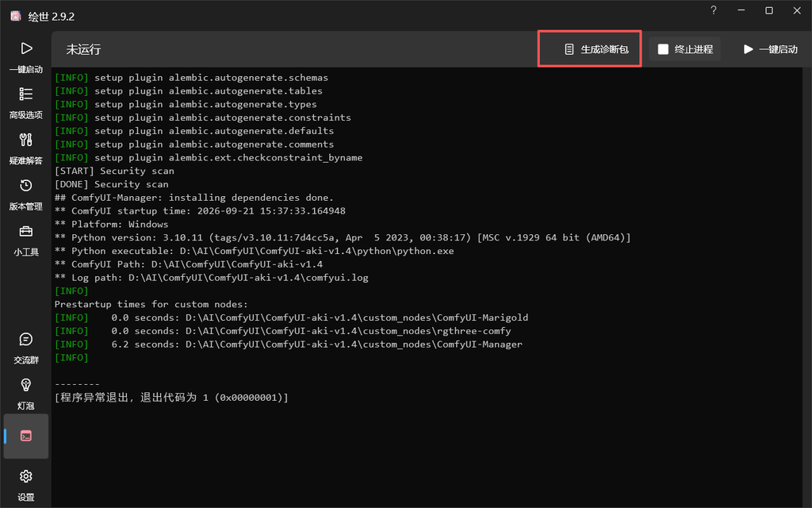
Task: Open 设置 settings in the sidebar
Action: tap(26, 485)
